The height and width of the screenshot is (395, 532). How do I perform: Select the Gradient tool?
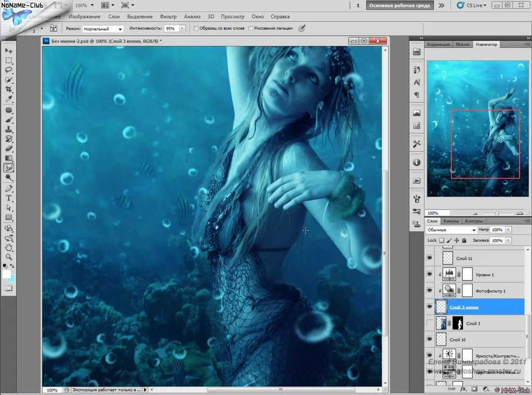[8, 158]
